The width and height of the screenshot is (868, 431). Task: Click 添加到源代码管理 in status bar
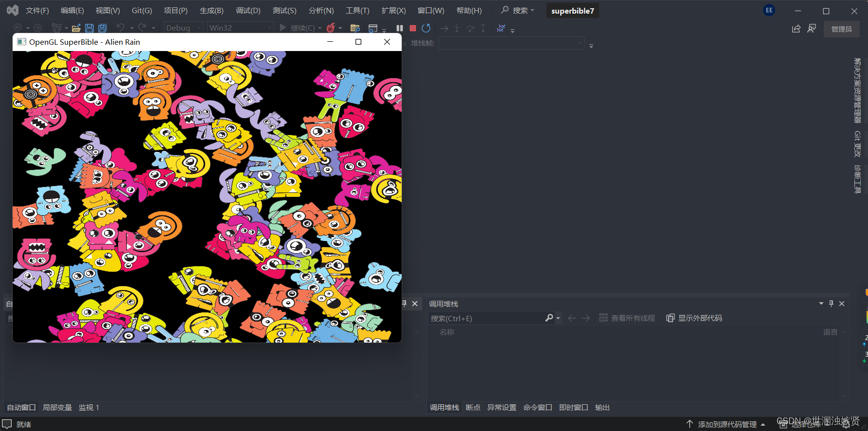pos(727,424)
